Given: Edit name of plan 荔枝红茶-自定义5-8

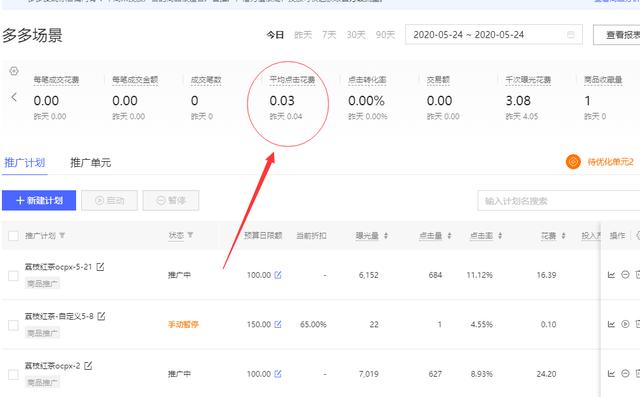Looking at the screenshot, I should point(101,316).
